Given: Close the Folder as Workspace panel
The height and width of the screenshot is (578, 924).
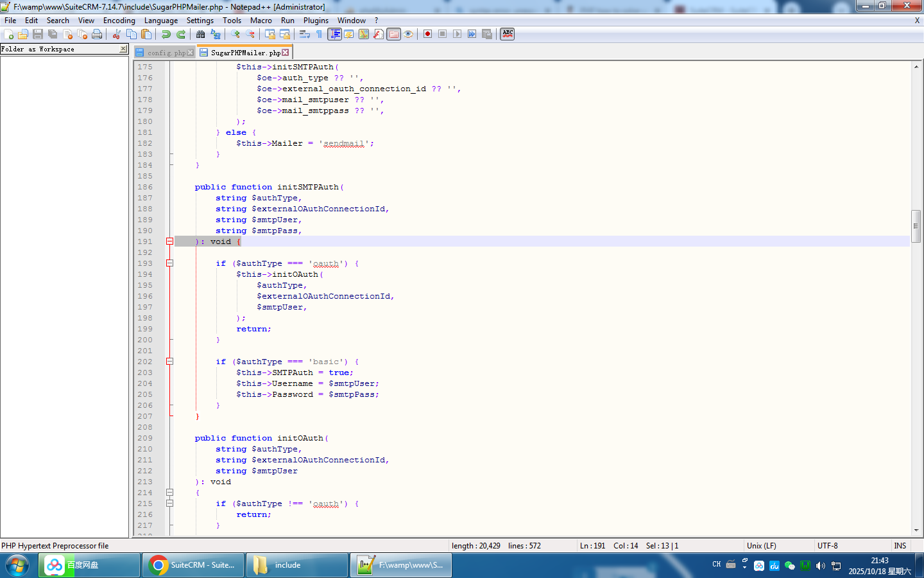Looking at the screenshot, I should click(123, 49).
